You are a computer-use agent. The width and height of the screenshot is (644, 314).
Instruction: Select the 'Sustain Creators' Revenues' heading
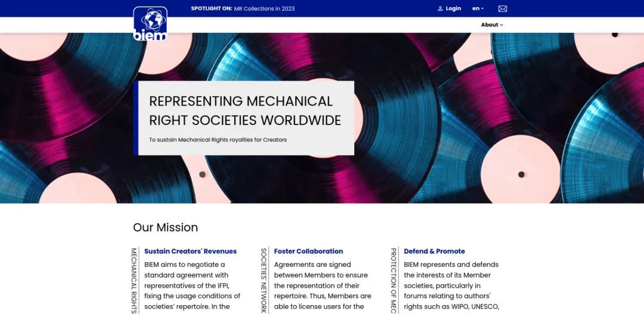[190, 251]
